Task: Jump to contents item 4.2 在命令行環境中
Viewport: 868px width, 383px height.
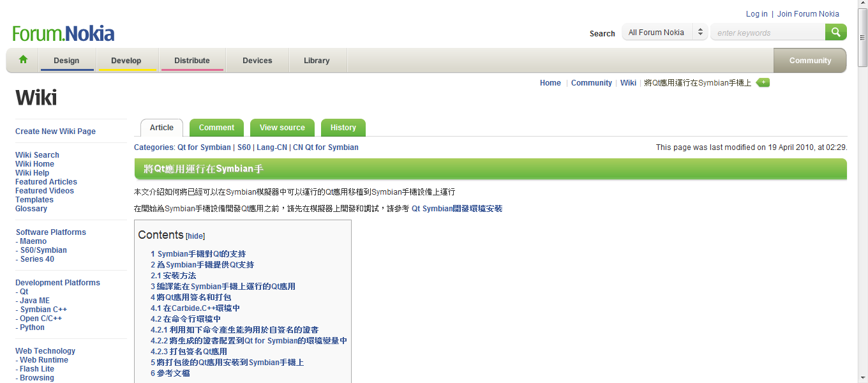Action: pyautogui.click(x=186, y=319)
